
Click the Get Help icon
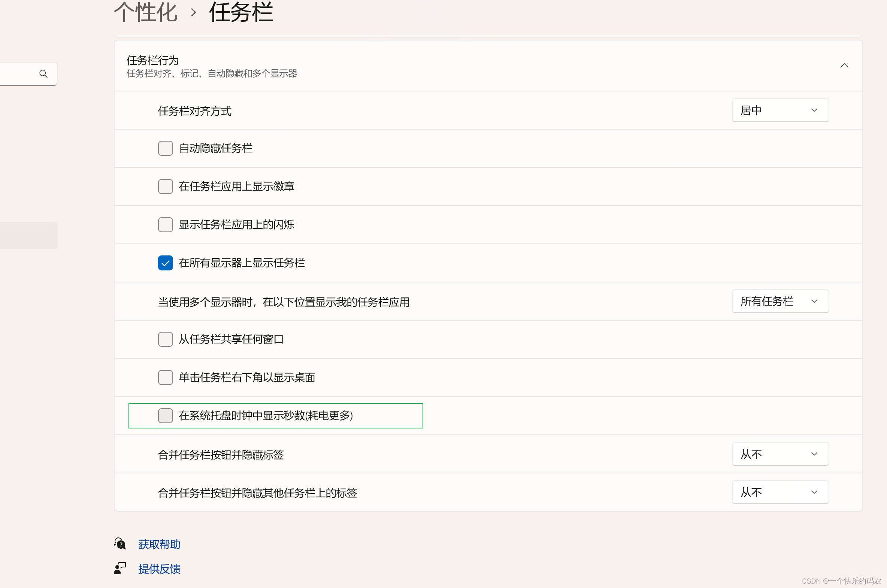coord(120,543)
